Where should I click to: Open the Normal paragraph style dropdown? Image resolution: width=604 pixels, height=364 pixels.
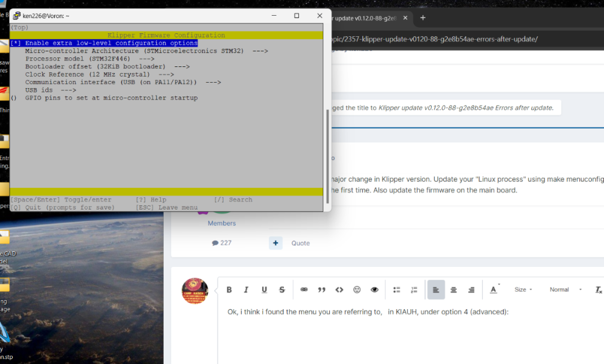click(565, 290)
